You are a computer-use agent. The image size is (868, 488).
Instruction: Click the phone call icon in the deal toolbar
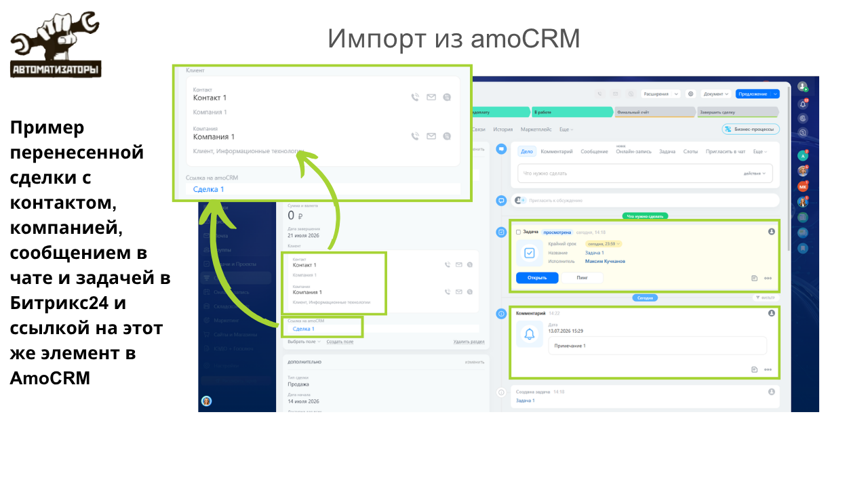click(x=600, y=94)
